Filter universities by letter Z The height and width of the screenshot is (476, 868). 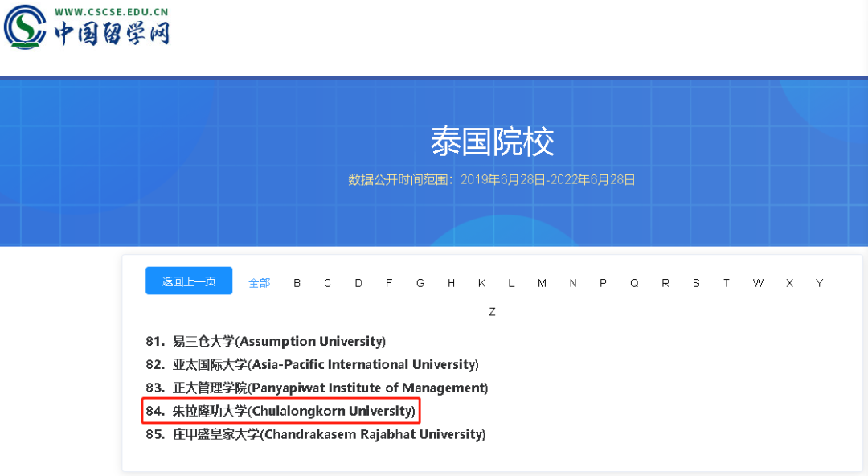492,312
